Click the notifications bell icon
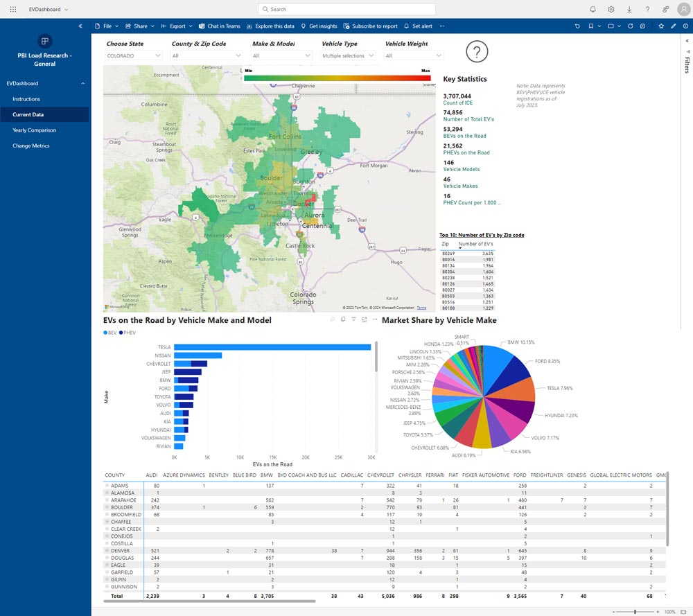Image resolution: width=693 pixels, height=616 pixels. (x=593, y=9)
